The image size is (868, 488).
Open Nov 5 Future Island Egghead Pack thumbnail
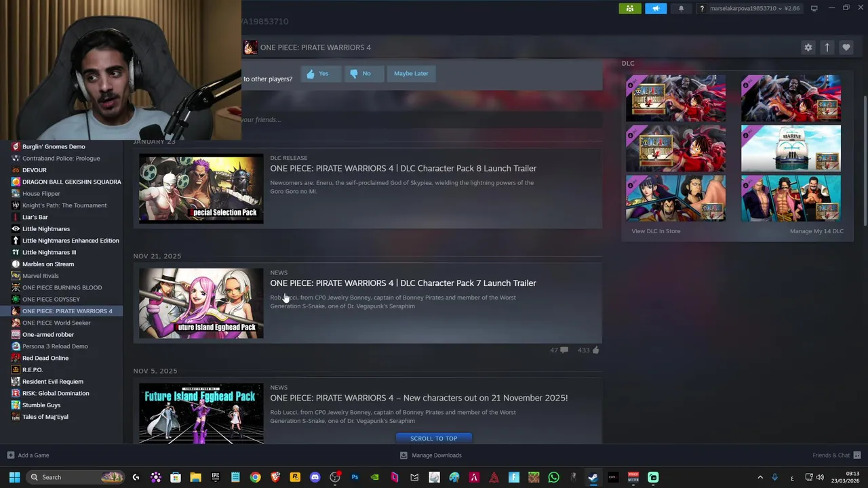click(201, 413)
